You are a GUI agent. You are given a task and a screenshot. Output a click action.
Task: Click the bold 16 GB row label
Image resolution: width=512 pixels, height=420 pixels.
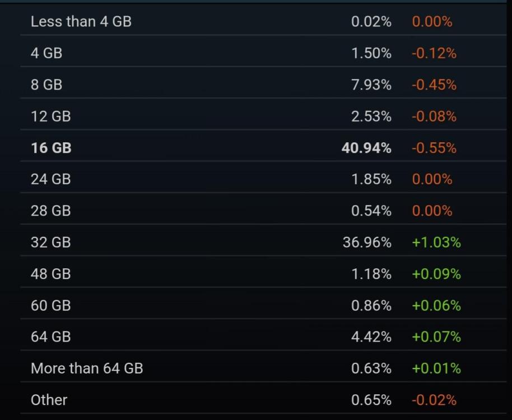(51, 148)
